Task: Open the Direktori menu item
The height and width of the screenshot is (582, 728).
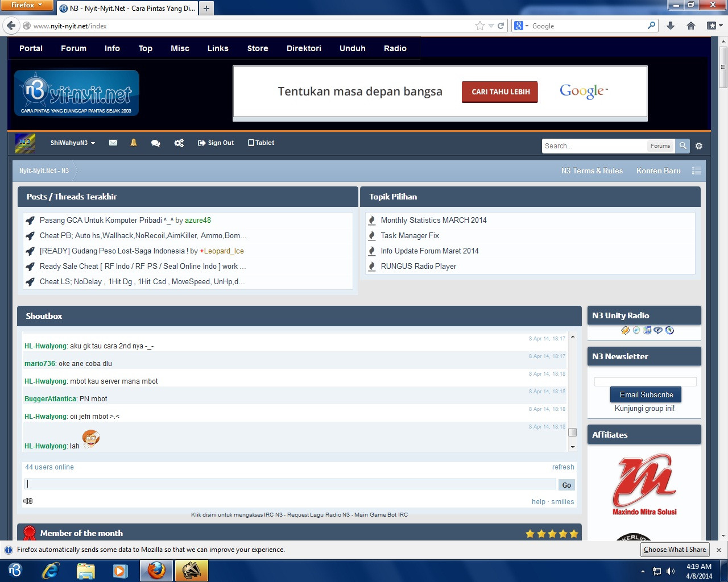Action: pos(304,48)
